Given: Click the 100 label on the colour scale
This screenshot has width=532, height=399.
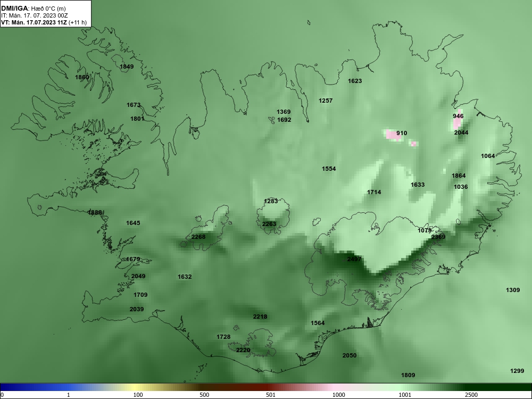Looking at the screenshot, I should pos(138,395).
